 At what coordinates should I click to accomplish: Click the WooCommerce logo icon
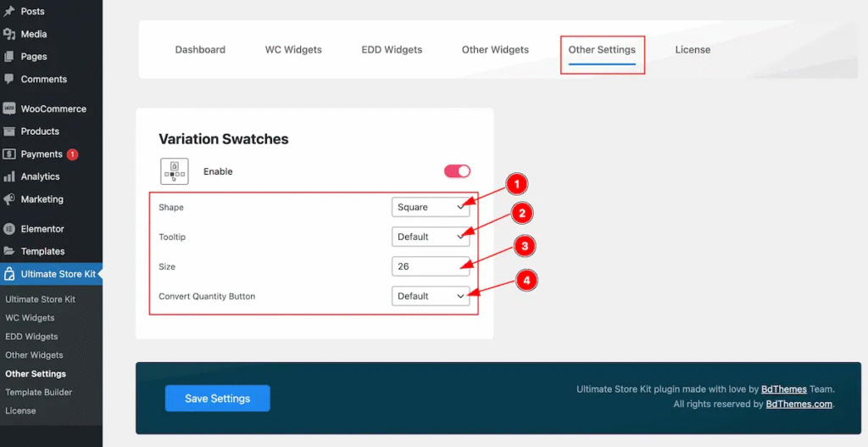coord(8,109)
